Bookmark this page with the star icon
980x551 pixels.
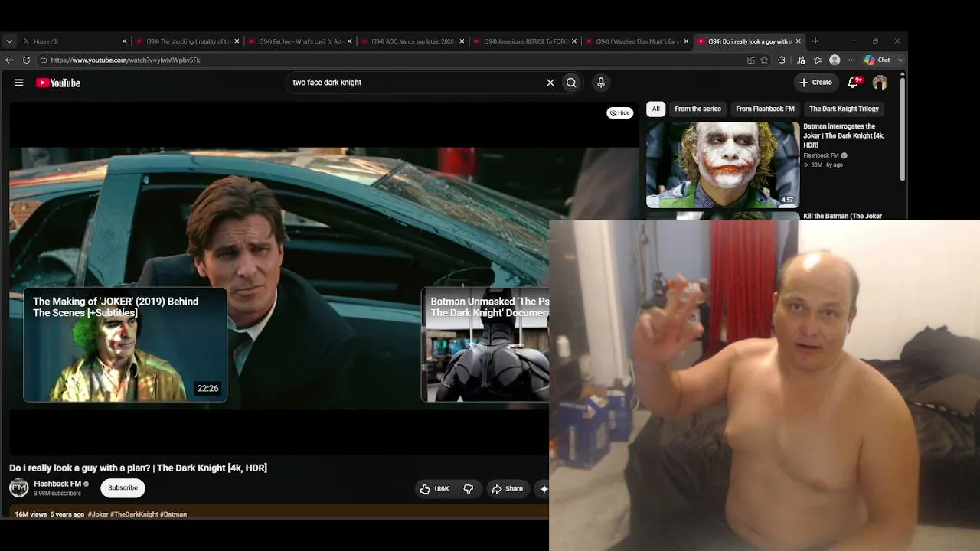764,60
